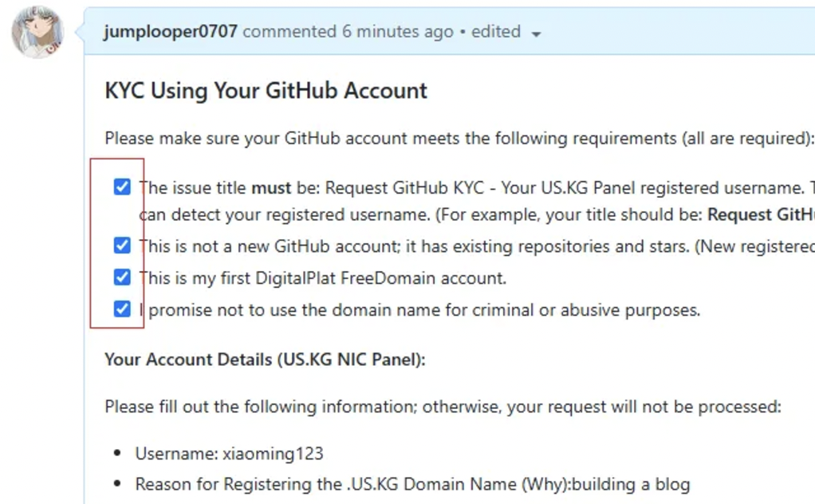Open the jumplooper0707 username link
Screen dimensions: 815x504
(x=171, y=32)
